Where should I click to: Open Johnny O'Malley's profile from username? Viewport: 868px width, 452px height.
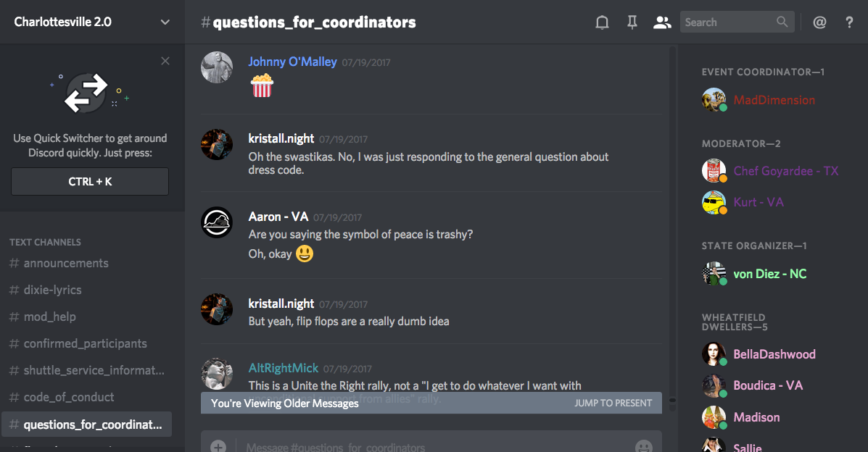(292, 62)
